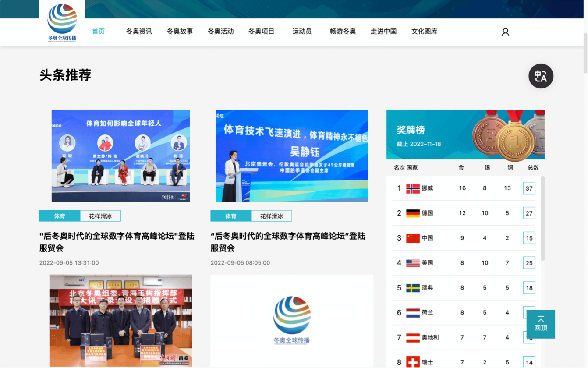Image resolution: width=588 pixels, height=368 pixels.
Task: Click USA total medals 25
Action: click(x=529, y=263)
